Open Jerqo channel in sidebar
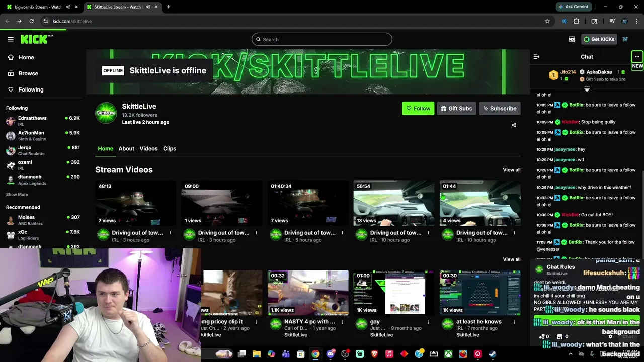 click(43, 150)
